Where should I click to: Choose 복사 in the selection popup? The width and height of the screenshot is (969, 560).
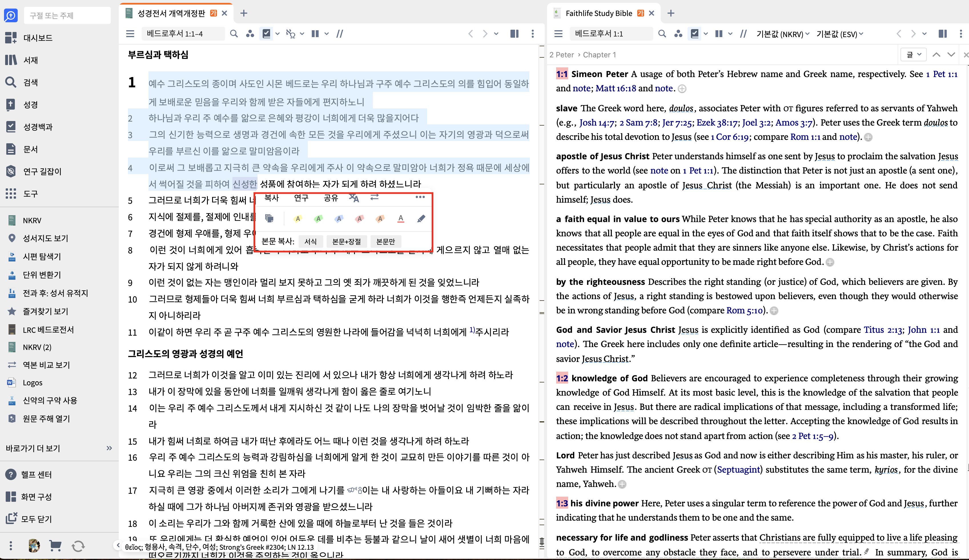click(272, 198)
